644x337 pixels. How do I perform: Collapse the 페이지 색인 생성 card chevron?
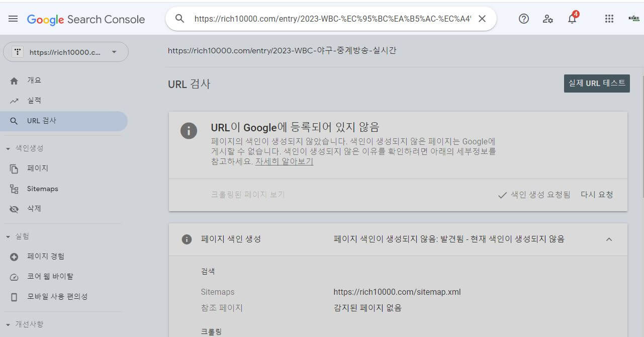point(609,239)
